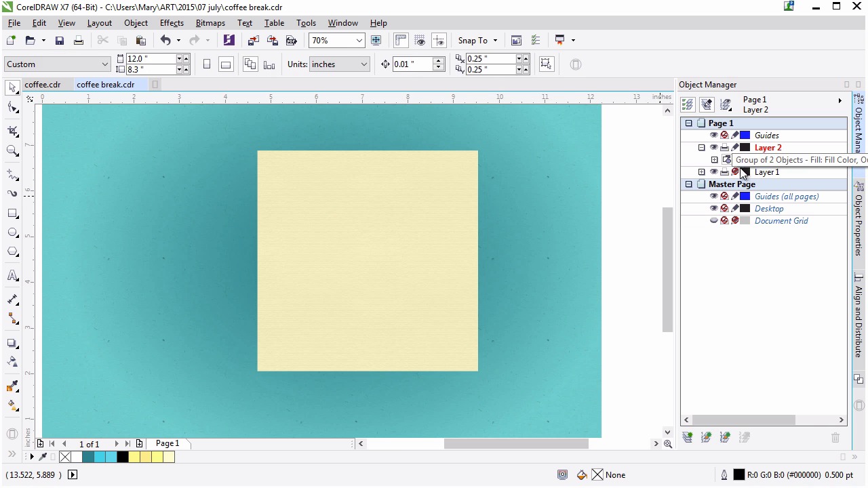The width and height of the screenshot is (868, 488).
Task: Select the Color Eyedropper tool
Action: [12, 386]
